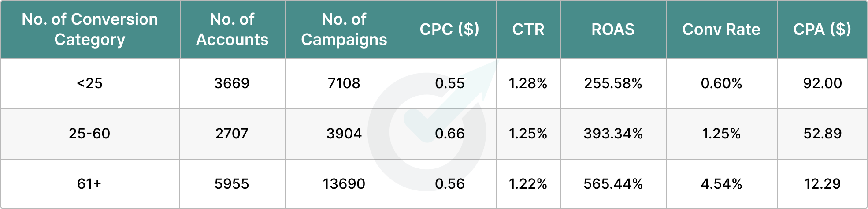
Task: Click the Conv Rate header cell
Action: pos(721,29)
